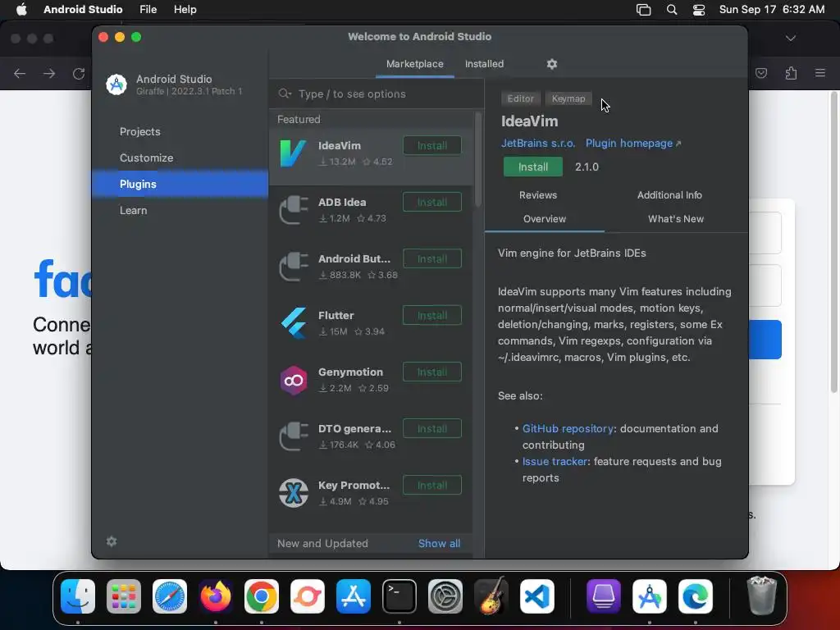Click the Genymotion plugin logo
840x630 pixels.
293,380
